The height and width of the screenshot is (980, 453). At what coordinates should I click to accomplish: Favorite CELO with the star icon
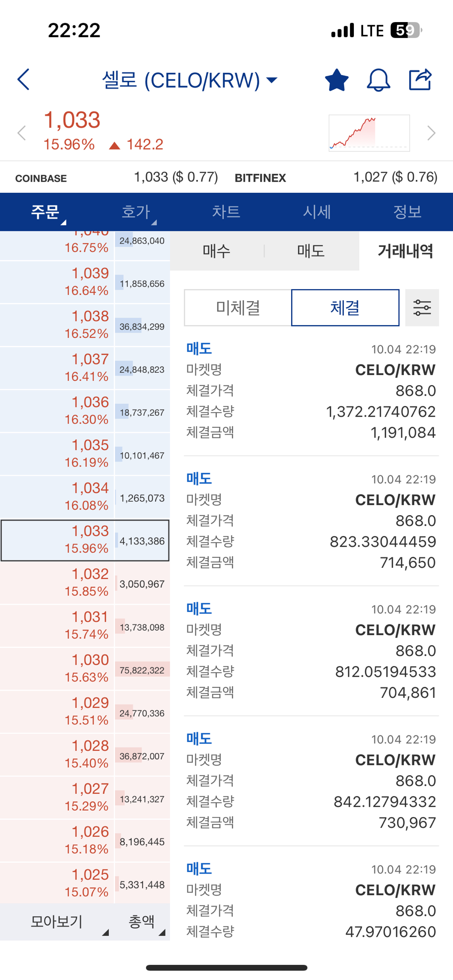[x=337, y=80]
